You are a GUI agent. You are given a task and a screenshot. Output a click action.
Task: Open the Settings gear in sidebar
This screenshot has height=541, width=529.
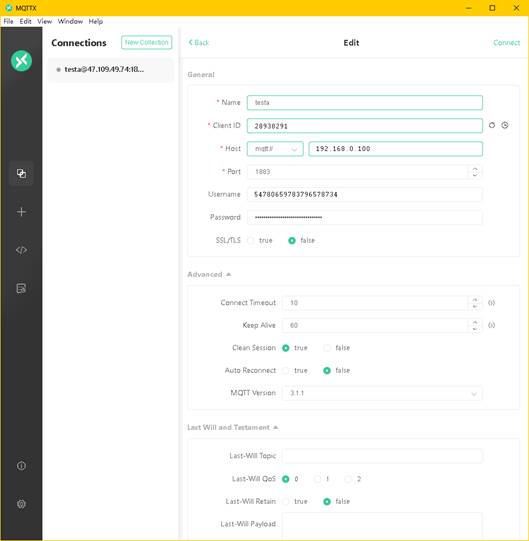21,504
